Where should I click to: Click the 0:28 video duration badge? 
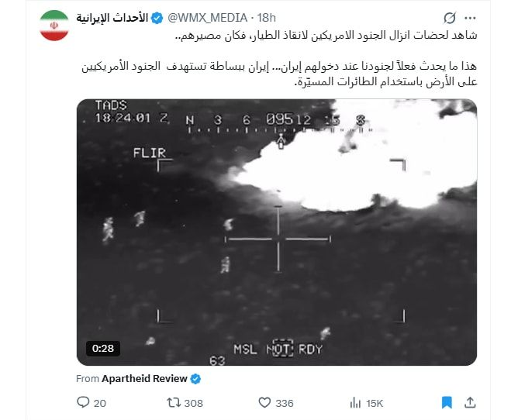point(103,349)
